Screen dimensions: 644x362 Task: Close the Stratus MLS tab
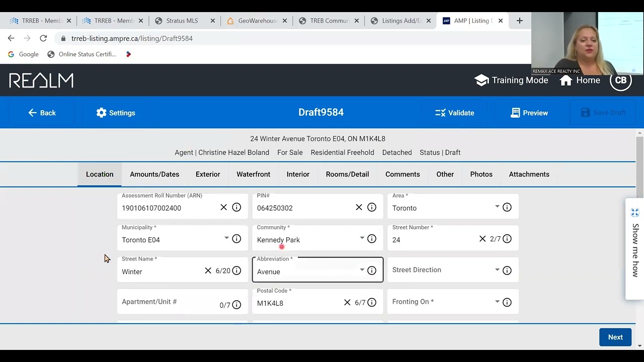[213, 21]
